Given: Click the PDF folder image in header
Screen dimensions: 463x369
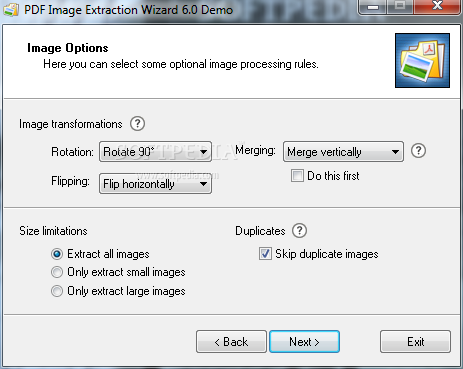Looking at the screenshot, I should click(422, 60).
